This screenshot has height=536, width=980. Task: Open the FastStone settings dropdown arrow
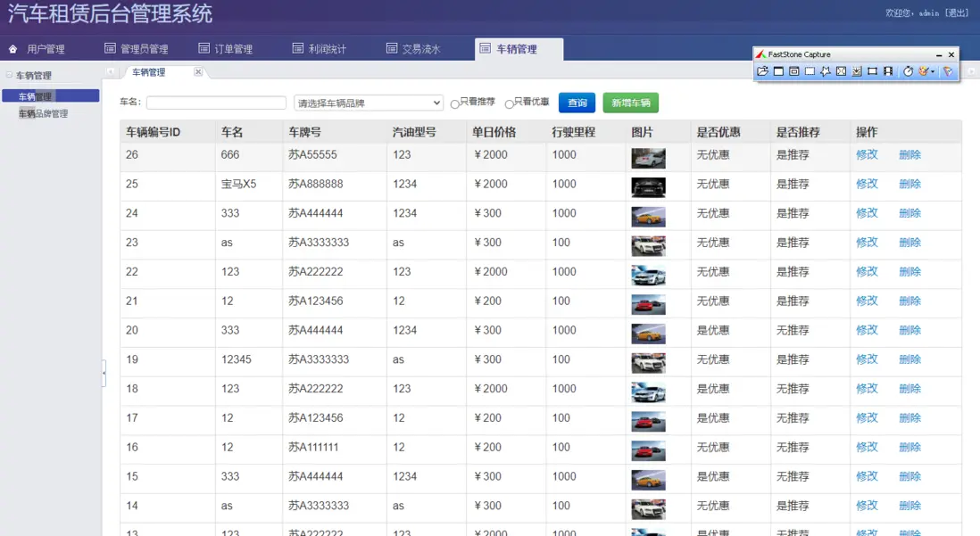[932, 71]
